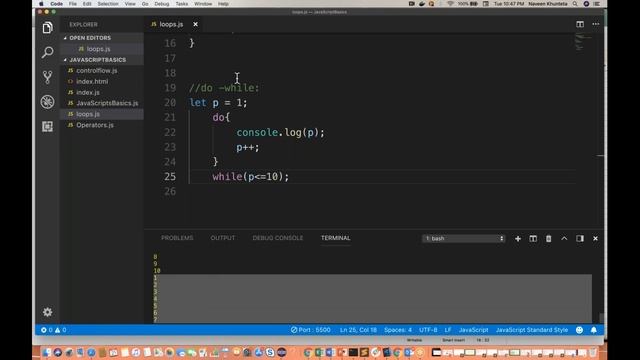Click Port : 5500 in status bar
The width and height of the screenshot is (640, 360).
click(311, 330)
